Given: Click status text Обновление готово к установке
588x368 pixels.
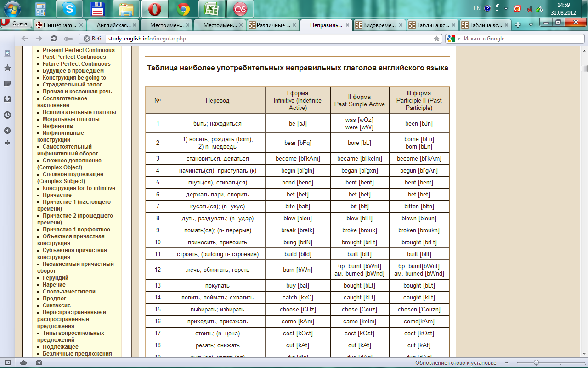Looking at the screenshot, I should point(456,363).
